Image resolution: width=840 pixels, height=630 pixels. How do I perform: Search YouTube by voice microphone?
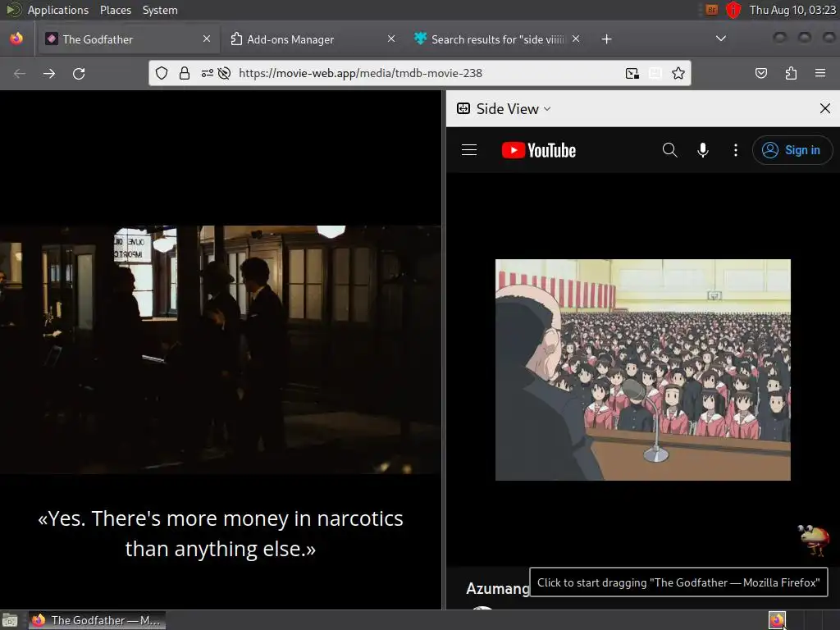pyautogui.click(x=703, y=150)
